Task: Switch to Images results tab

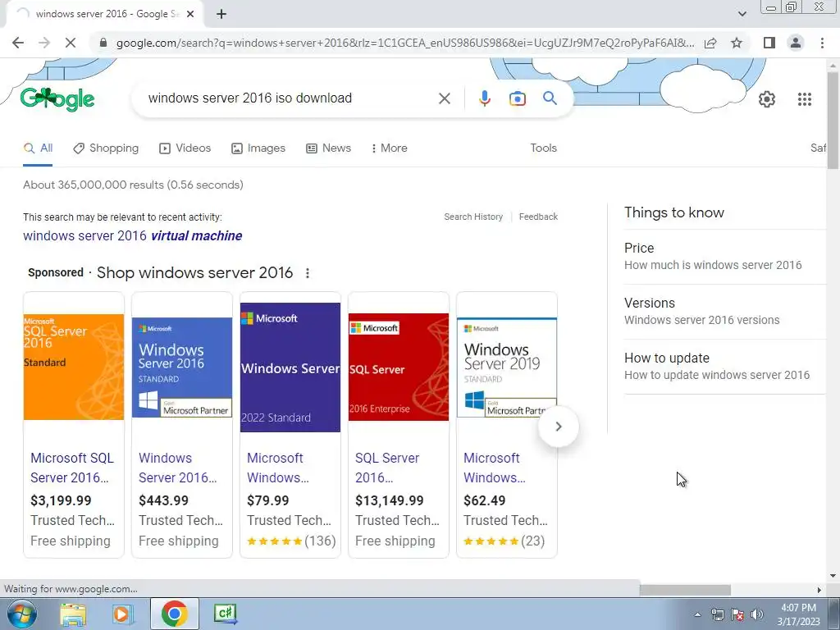Action: (258, 148)
